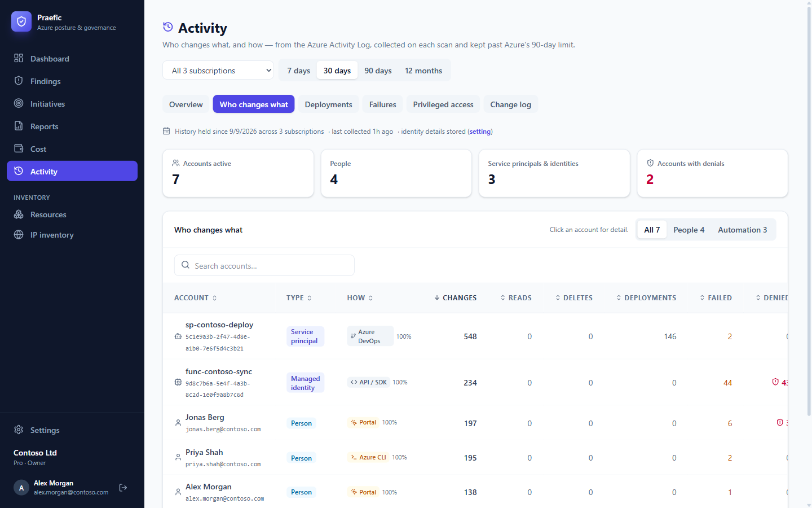Sort the table by TYPE column
The image size is (812, 508).
[299, 298]
